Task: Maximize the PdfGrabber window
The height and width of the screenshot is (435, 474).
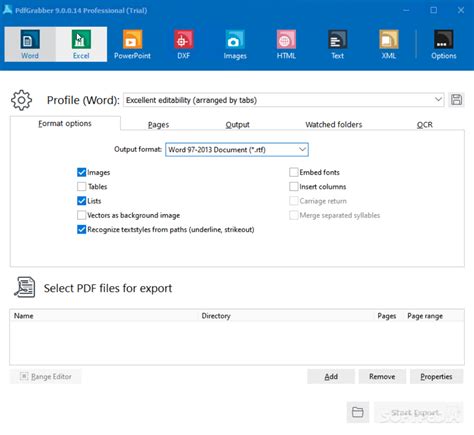Action: [433, 10]
